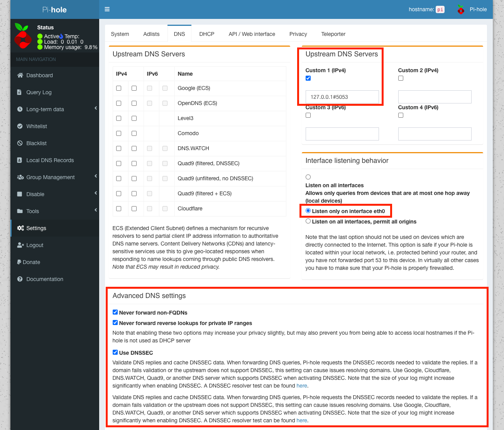
Task: Click the Tools folder icon
Action: [x=20, y=211]
